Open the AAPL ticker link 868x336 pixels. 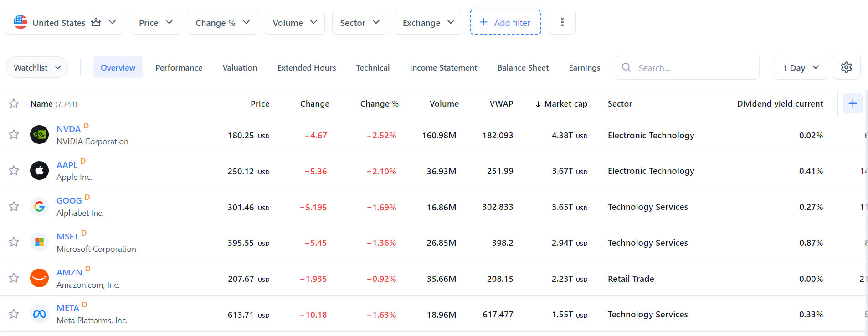[x=67, y=165]
